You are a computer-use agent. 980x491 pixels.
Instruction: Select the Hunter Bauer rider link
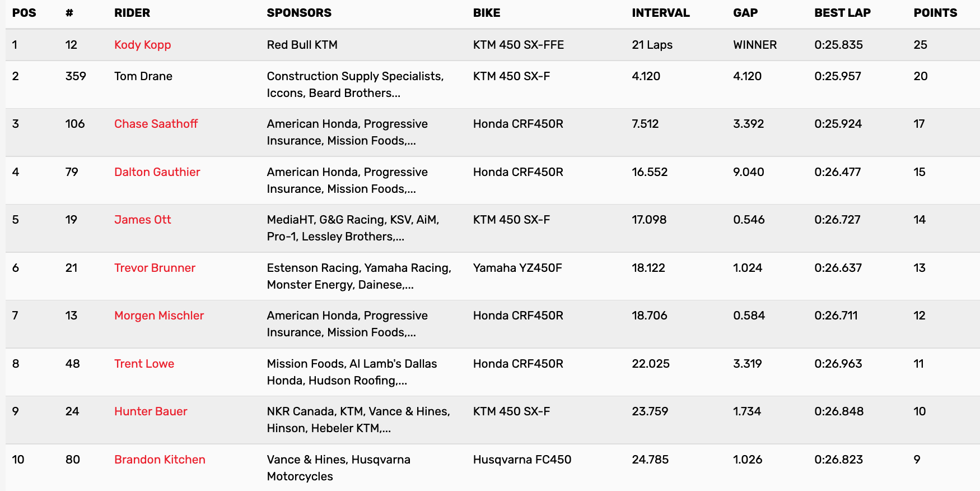click(x=151, y=411)
